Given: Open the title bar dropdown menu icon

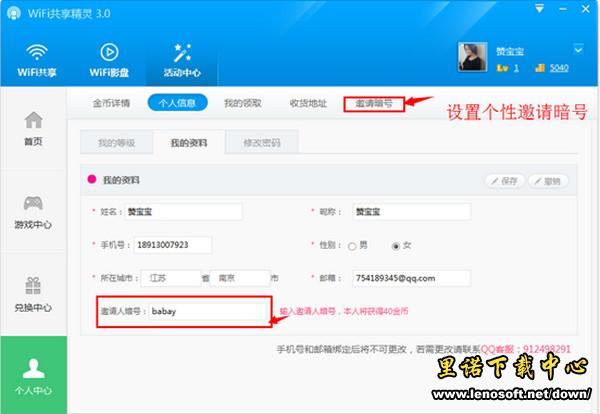Looking at the screenshot, I should [540, 8].
